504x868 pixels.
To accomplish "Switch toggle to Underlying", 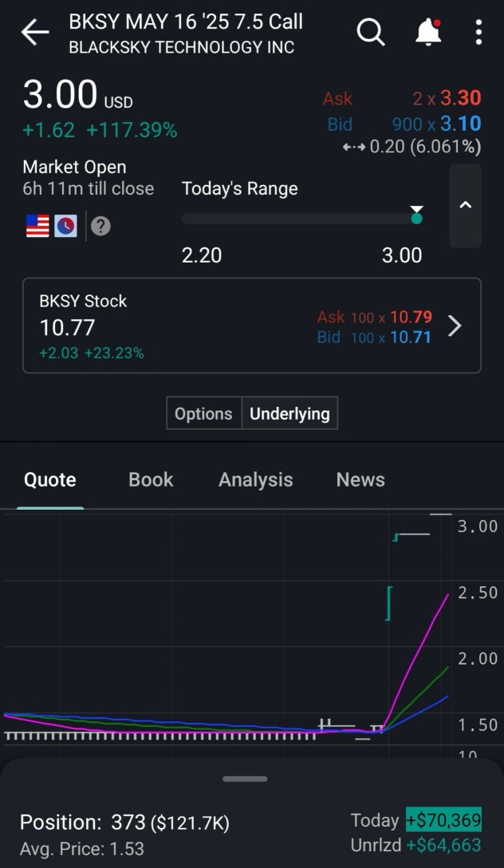I will pyautogui.click(x=289, y=413).
